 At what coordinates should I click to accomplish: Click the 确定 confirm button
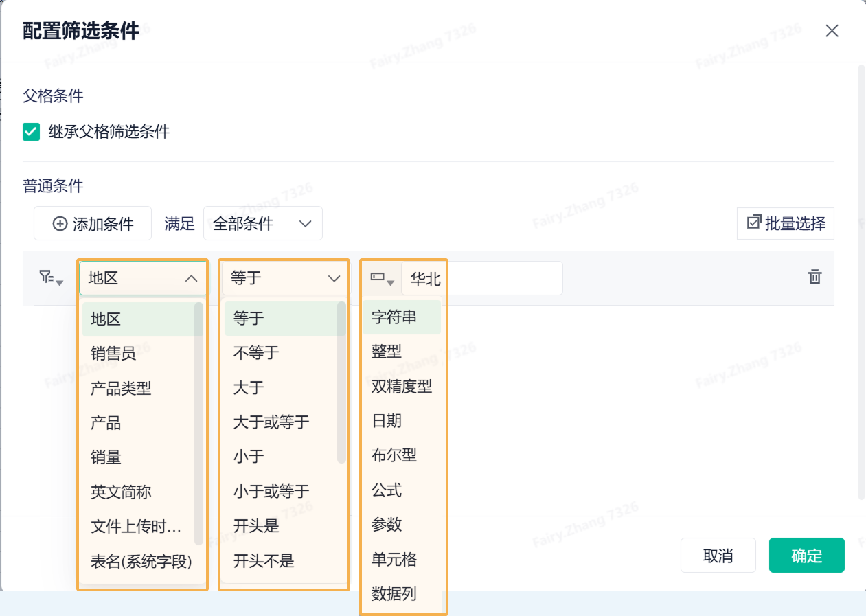[x=806, y=556]
